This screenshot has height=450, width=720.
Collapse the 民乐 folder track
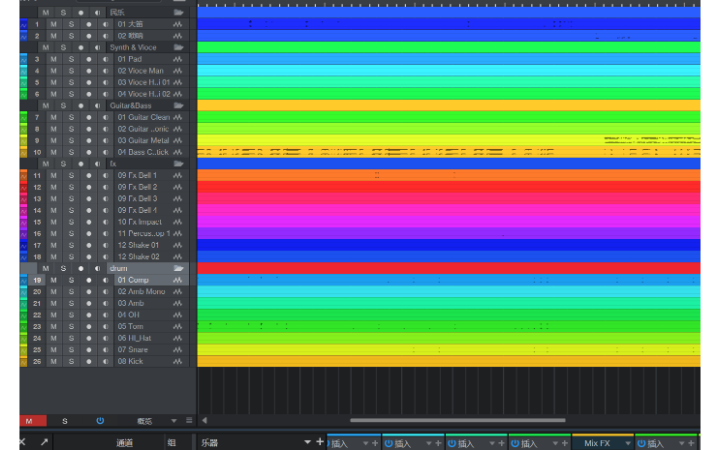pyautogui.click(x=179, y=12)
